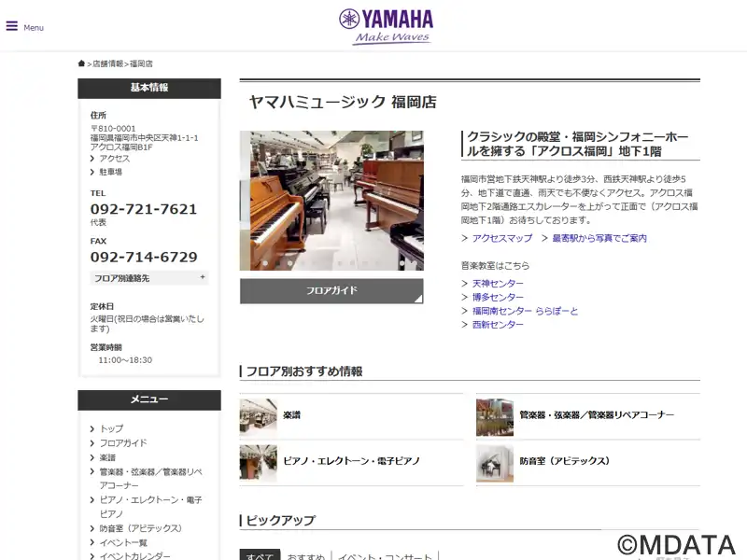747x560 pixels.
Task: Open the アクセスマップ link
Action: pyautogui.click(x=502, y=238)
